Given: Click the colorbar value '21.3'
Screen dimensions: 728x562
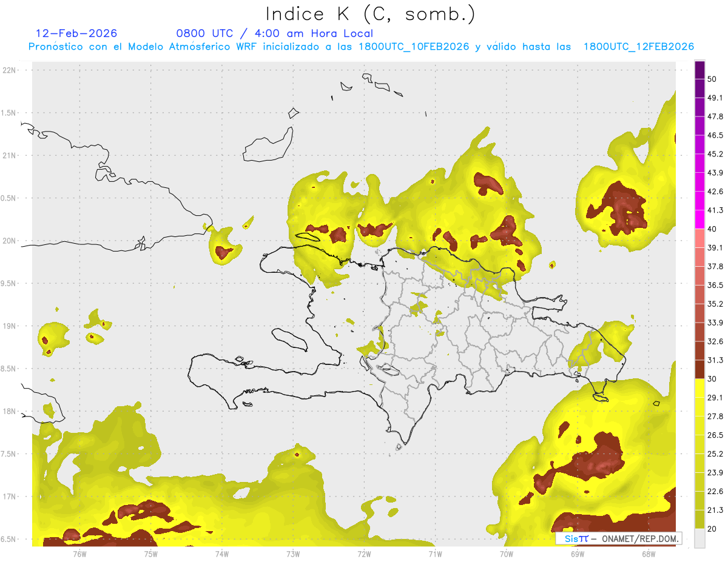Looking at the screenshot, I should [x=715, y=510].
